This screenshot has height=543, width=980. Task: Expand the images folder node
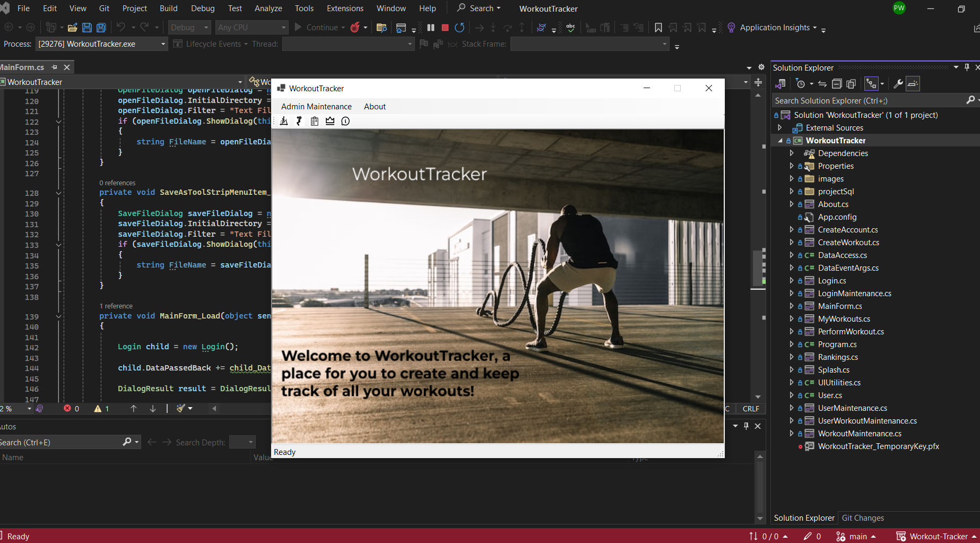click(791, 179)
